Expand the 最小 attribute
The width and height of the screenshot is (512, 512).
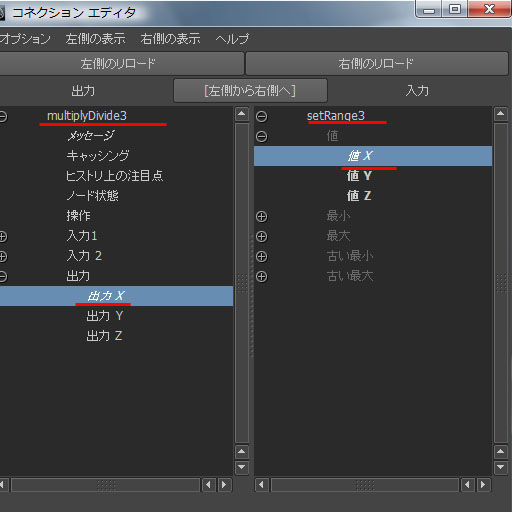[x=262, y=217]
